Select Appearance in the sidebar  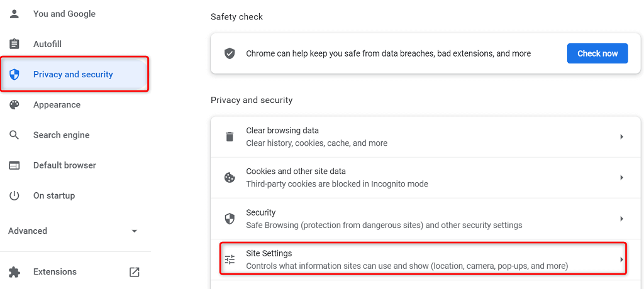[x=57, y=105]
